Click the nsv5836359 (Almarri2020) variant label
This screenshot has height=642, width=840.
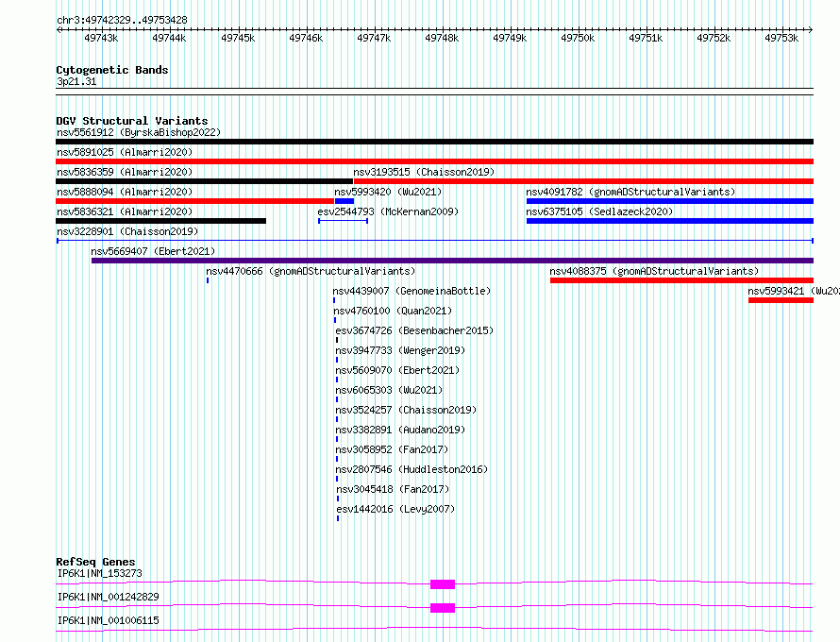(125, 172)
